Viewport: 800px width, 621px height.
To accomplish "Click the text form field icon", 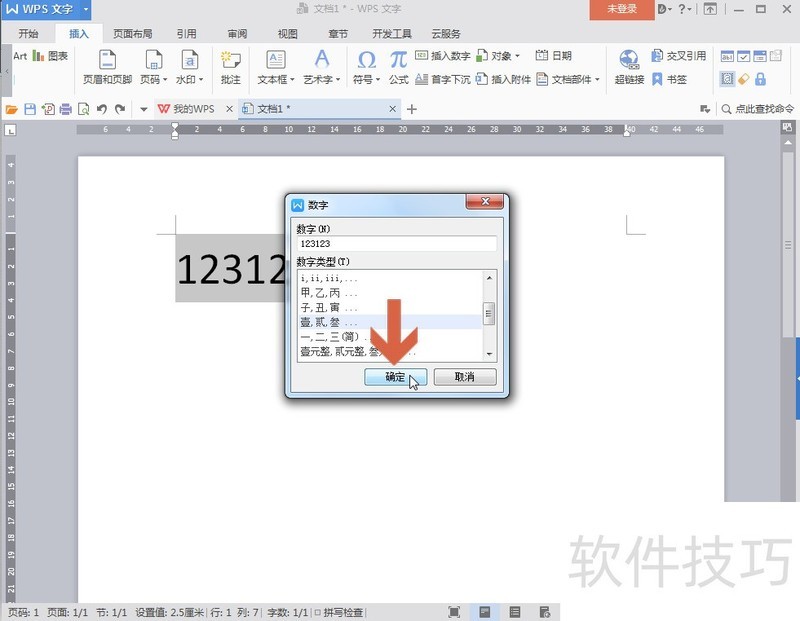I will pos(727,56).
